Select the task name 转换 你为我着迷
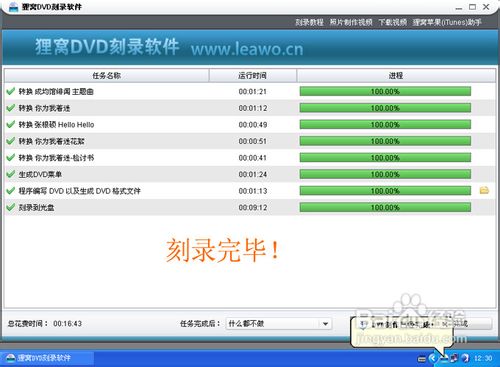 (44, 108)
